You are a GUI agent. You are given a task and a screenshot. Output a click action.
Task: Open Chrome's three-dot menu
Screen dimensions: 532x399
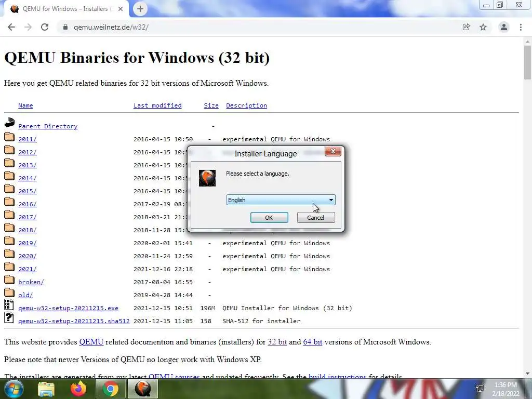(521, 27)
